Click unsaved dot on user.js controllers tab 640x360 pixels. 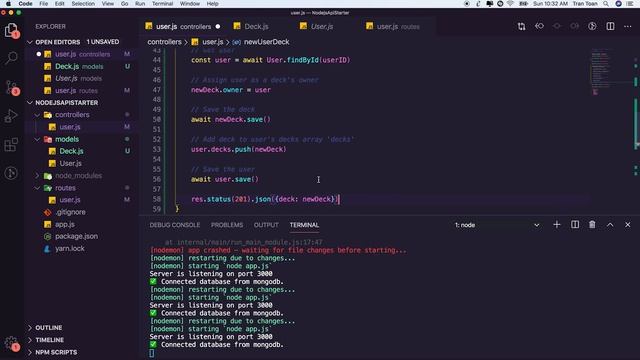(218, 27)
